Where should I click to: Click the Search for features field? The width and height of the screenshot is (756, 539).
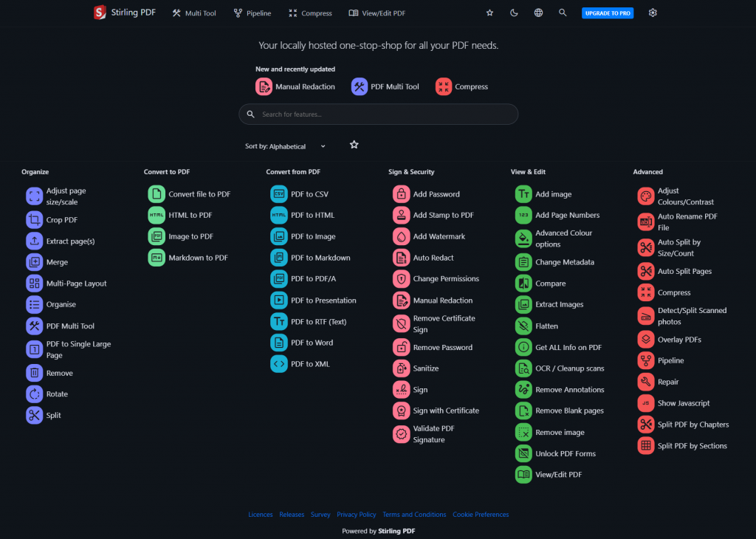click(379, 114)
